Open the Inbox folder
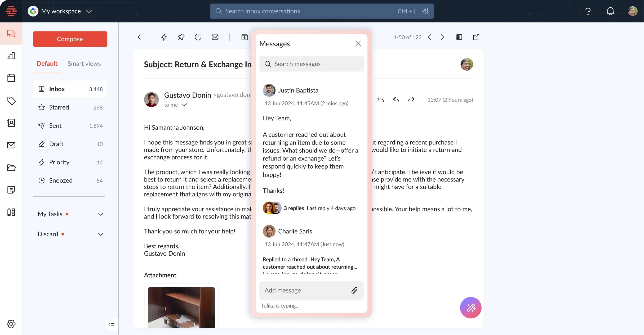The width and height of the screenshot is (644, 335). click(70, 89)
